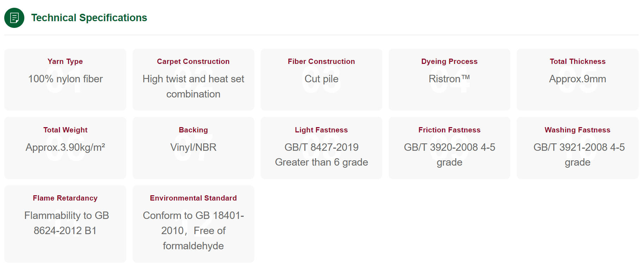Select the Total Thickness card
The width and height of the screenshot is (644, 268).
(578, 79)
